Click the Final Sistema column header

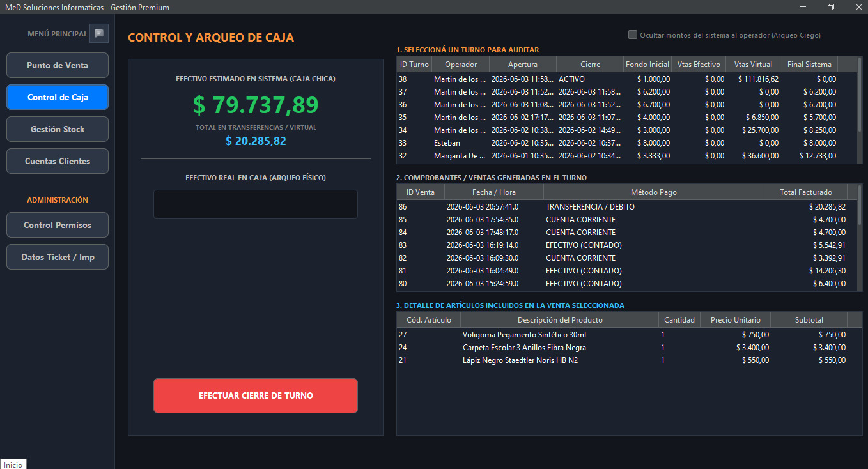(809, 65)
